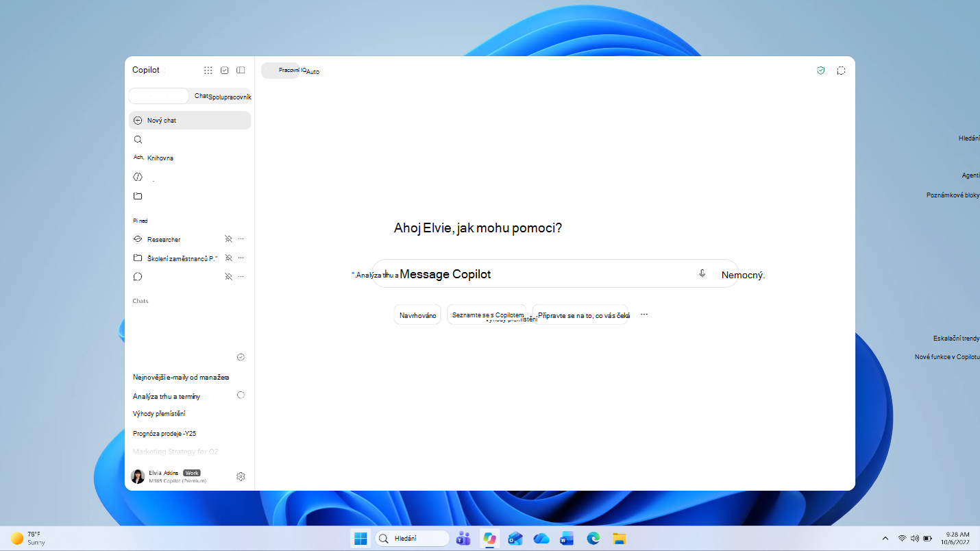This screenshot has height=551, width=980.
Task: Select the Chat tab in sidebar
Action: point(201,96)
